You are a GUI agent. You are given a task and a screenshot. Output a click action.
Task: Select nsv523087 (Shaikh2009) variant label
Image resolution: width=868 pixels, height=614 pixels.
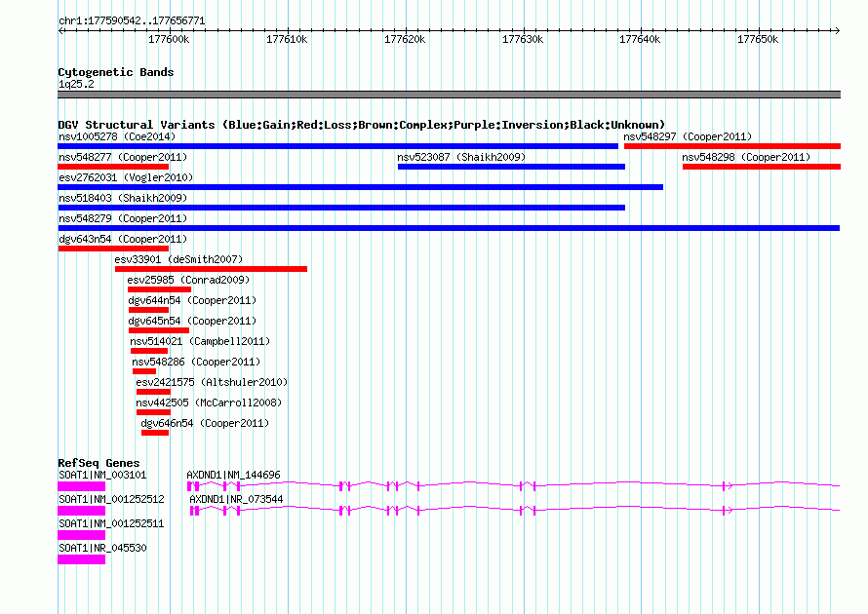[x=461, y=157]
